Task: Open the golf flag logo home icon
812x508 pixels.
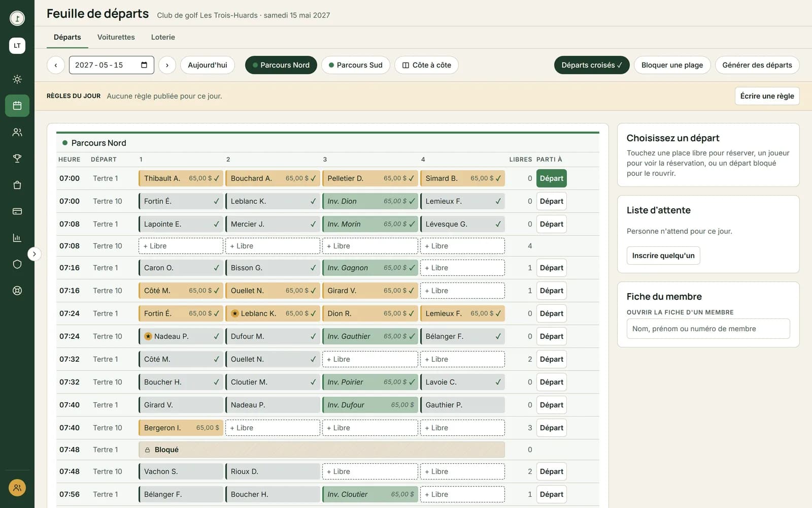Action: pyautogui.click(x=17, y=18)
